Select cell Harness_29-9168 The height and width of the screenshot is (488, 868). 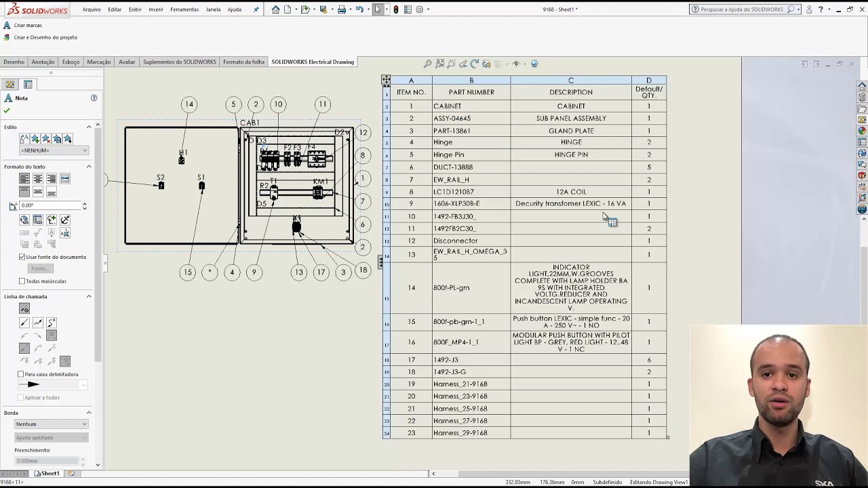pos(471,433)
